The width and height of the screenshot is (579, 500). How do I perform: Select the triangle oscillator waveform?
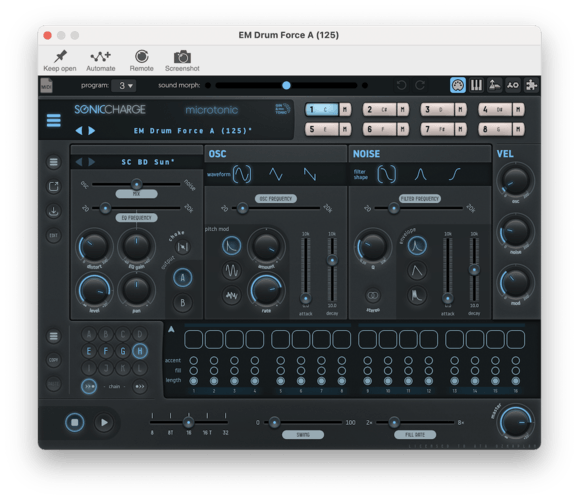[x=276, y=174]
